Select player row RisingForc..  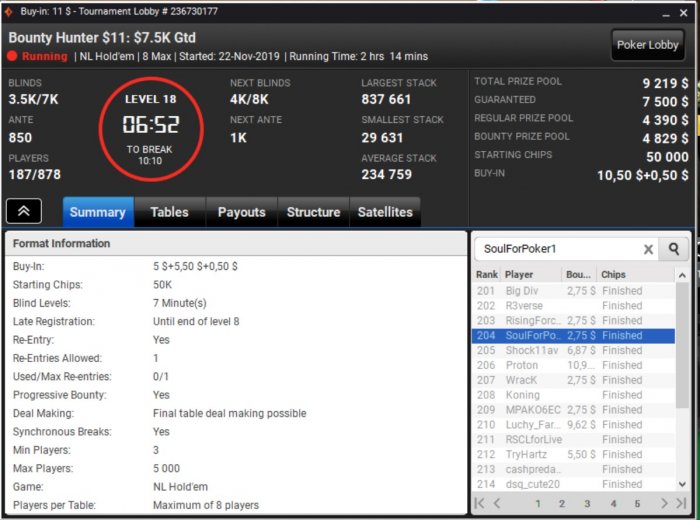[574, 320]
